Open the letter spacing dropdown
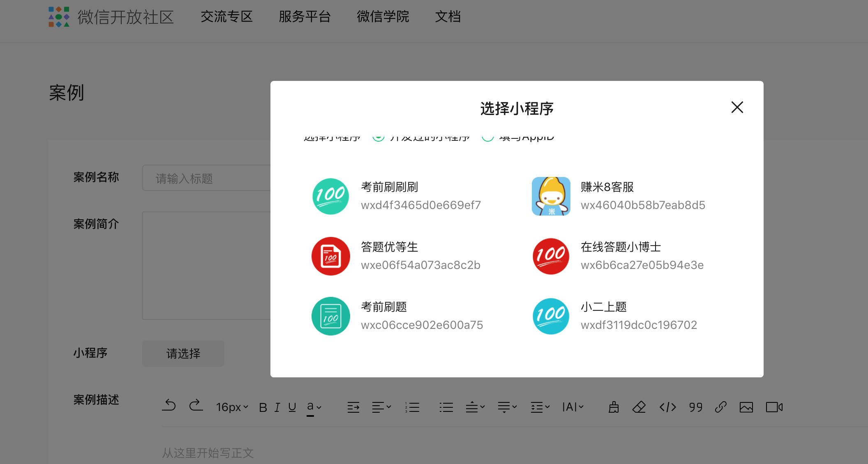 (573, 407)
